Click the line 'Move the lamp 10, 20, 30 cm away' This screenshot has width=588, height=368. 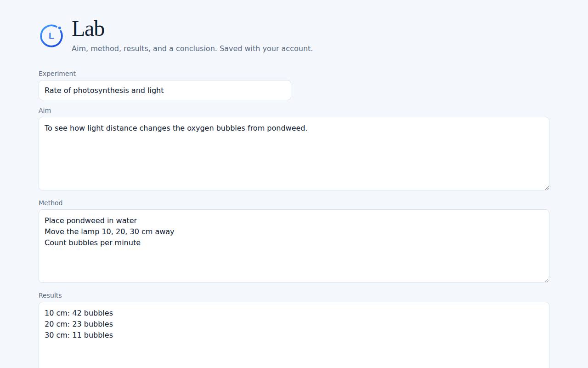click(109, 231)
